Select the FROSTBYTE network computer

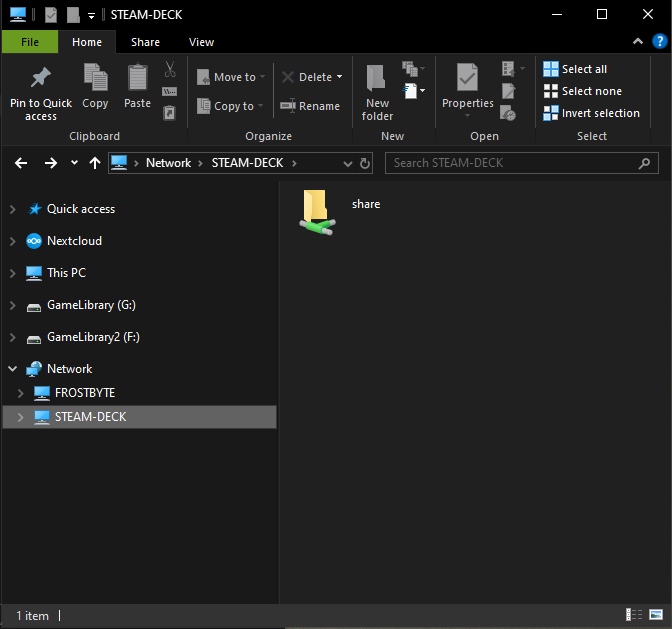[84, 393]
